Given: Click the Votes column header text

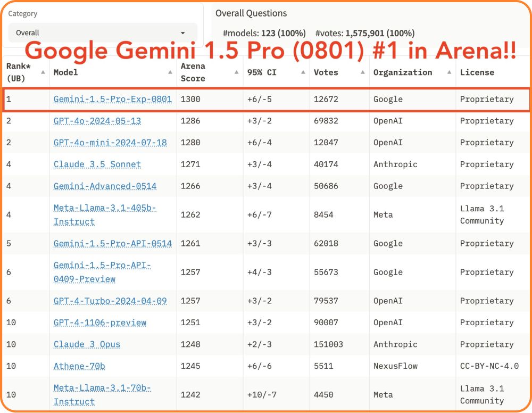Looking at the screenshot, I should (x=326, y=72).
